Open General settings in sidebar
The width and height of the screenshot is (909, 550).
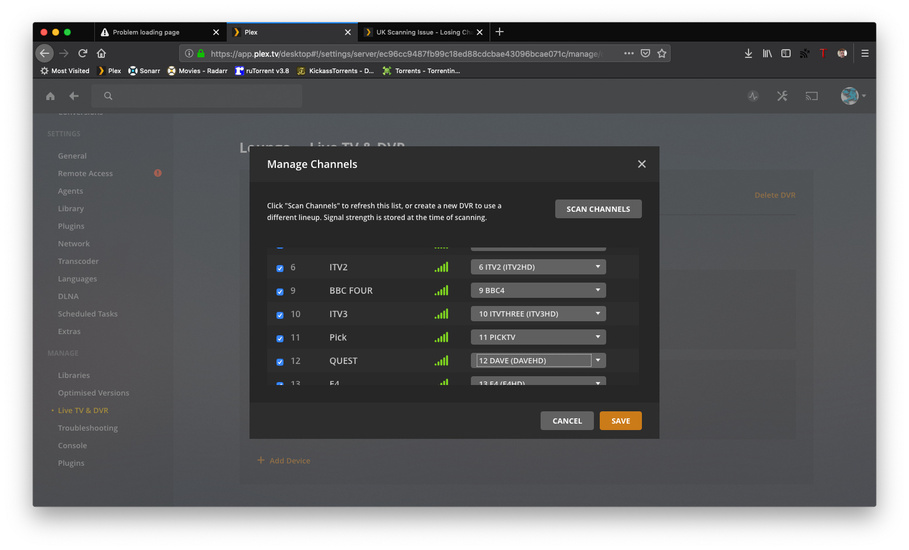72,156
